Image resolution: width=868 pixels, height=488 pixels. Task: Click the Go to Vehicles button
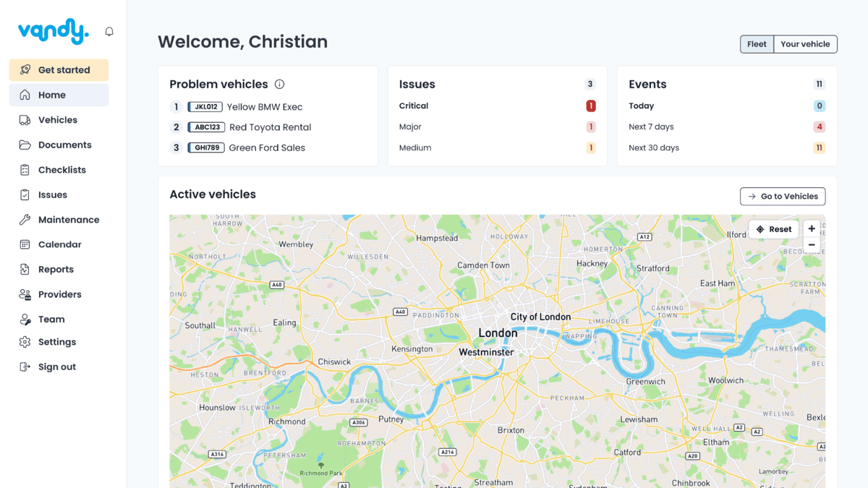tap(783, 197)
